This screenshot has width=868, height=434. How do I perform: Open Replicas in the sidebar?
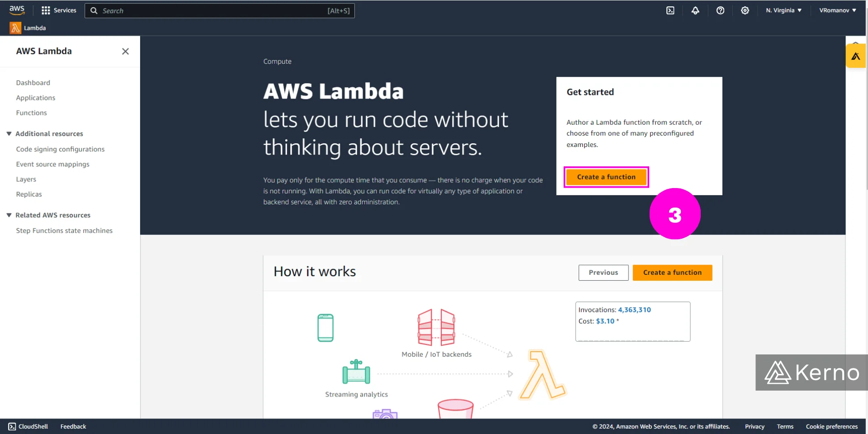29,194
